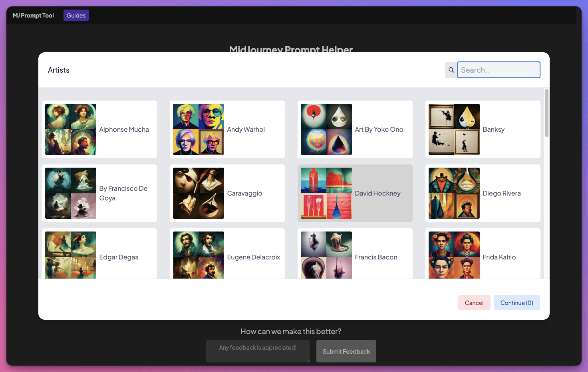Click the Eugene Delacroix name label
Screen dimensions: 588x372
coord(253,257)
